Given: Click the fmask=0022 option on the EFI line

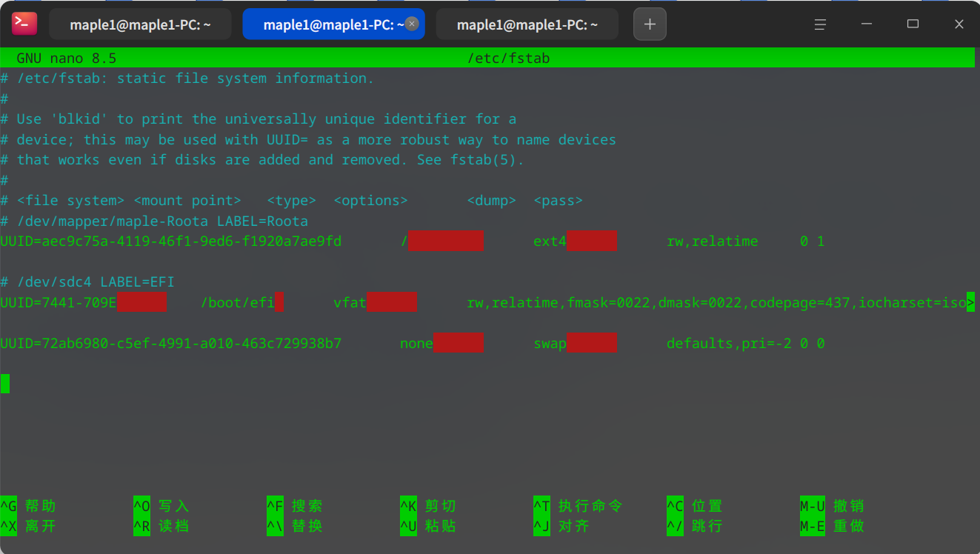Looking at the screenshot, I should (609, 302).
